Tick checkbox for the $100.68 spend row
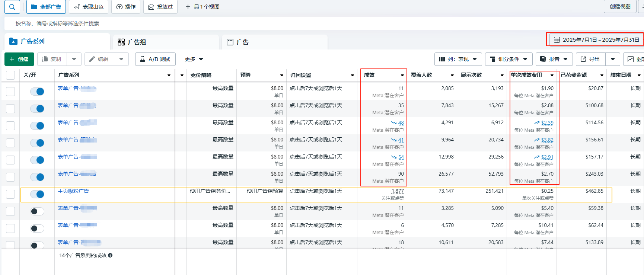This screenshot has height=275, width=644. [10, 109]
